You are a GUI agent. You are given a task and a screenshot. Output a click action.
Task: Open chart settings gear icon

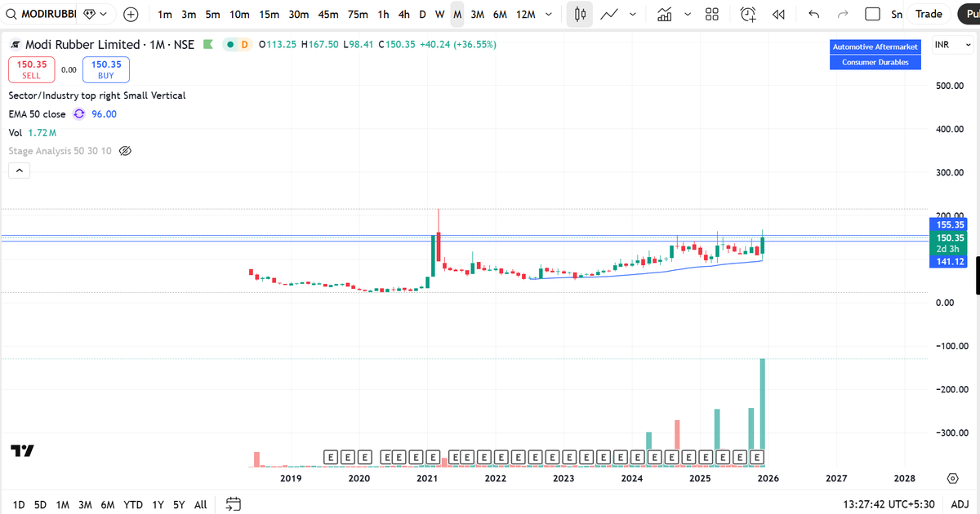pos(952,478)
